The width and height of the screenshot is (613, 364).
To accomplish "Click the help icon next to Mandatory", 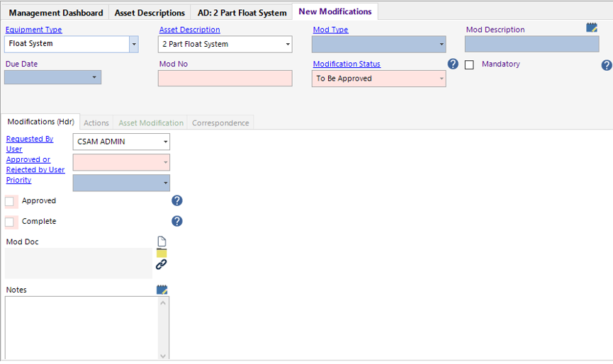I will (607, 65).
